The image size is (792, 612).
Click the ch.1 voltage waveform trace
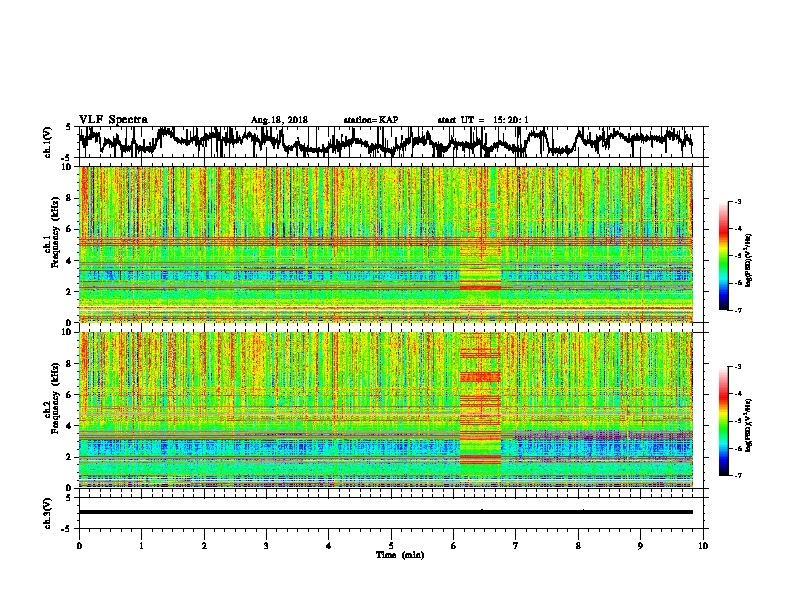tap(385, 142)
